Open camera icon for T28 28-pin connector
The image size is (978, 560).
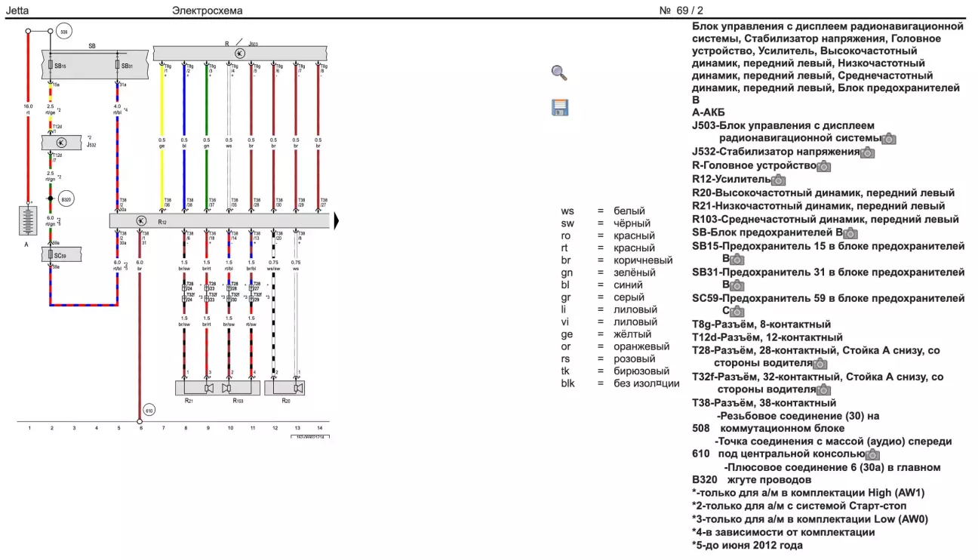coord(820,364)
